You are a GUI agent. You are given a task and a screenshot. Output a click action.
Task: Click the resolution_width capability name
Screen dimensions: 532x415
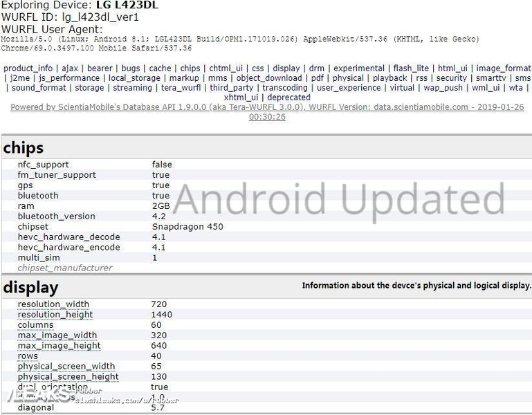coord(53,304)
